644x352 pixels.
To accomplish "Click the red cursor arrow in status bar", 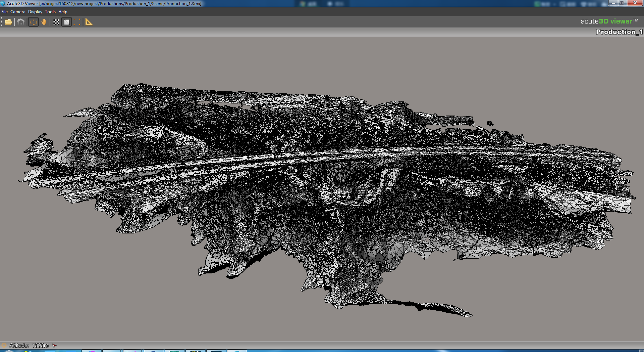I will click(54, 345).
